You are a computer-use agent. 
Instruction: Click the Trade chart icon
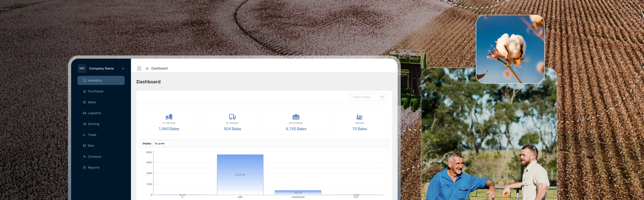tap(85, 135)
